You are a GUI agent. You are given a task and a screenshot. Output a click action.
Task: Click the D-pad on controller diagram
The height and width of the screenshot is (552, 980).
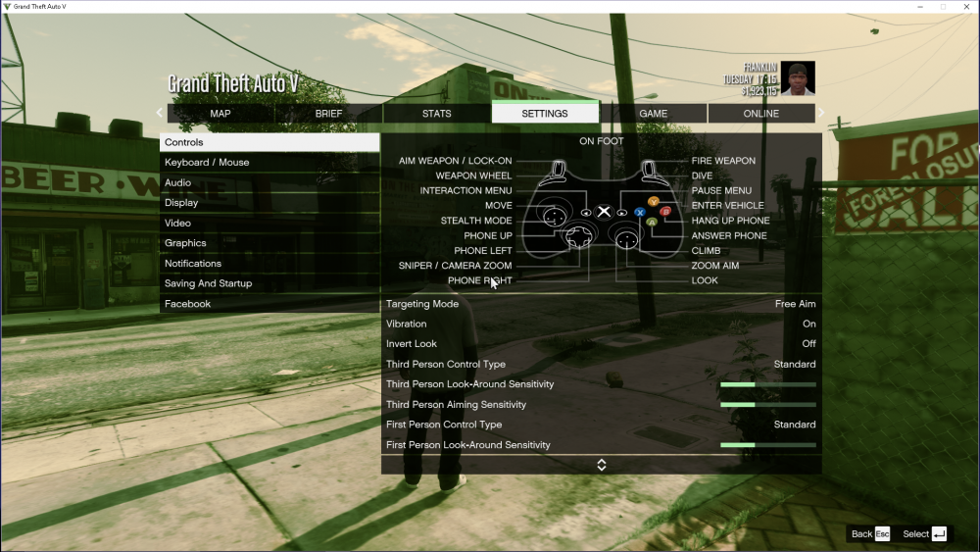(x=579, y=237)
